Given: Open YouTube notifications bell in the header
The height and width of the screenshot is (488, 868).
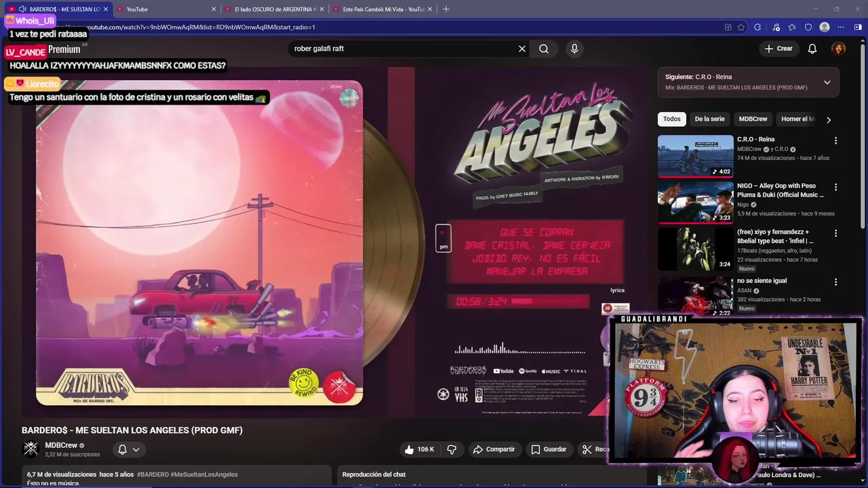Looking at the screenshot, I should point(812,49).
